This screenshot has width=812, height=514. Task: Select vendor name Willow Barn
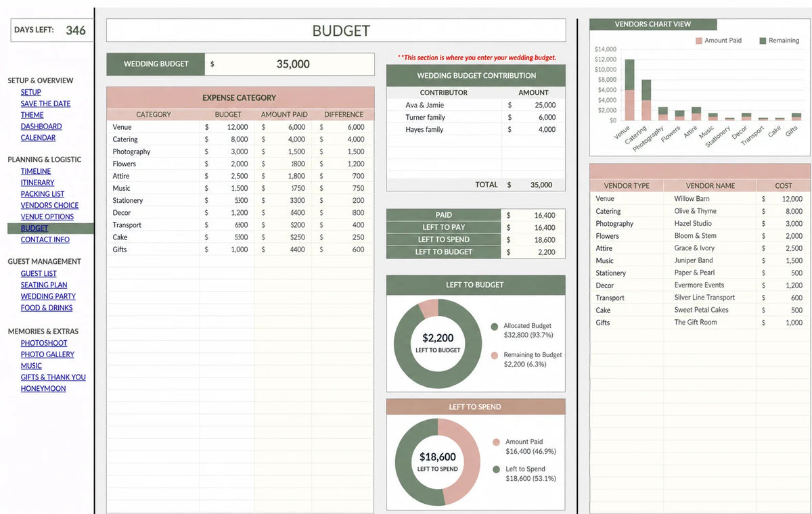click(692, 199)
